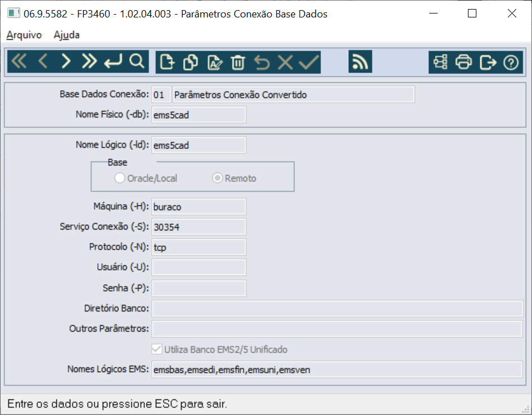This screenshot has width=532, height=415.
Task: Open the hierarchy tree icon
Action: tap(440, 62)
